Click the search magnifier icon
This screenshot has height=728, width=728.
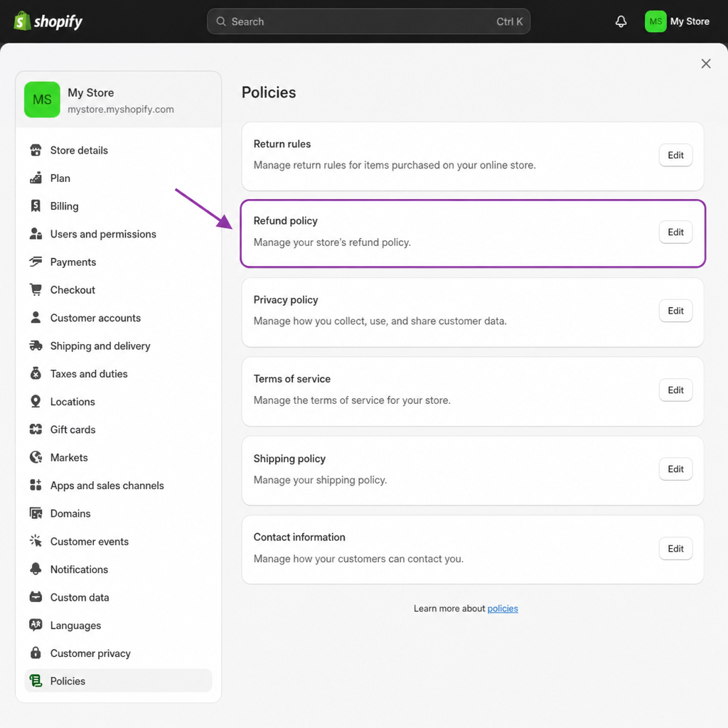pos(221,21)
